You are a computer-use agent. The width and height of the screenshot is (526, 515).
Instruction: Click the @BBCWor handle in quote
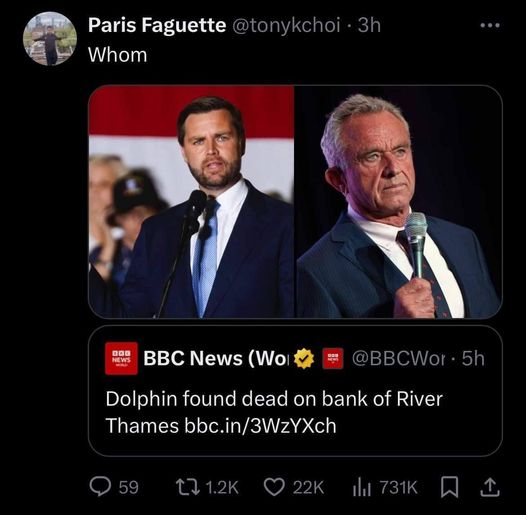coord(399,358)
